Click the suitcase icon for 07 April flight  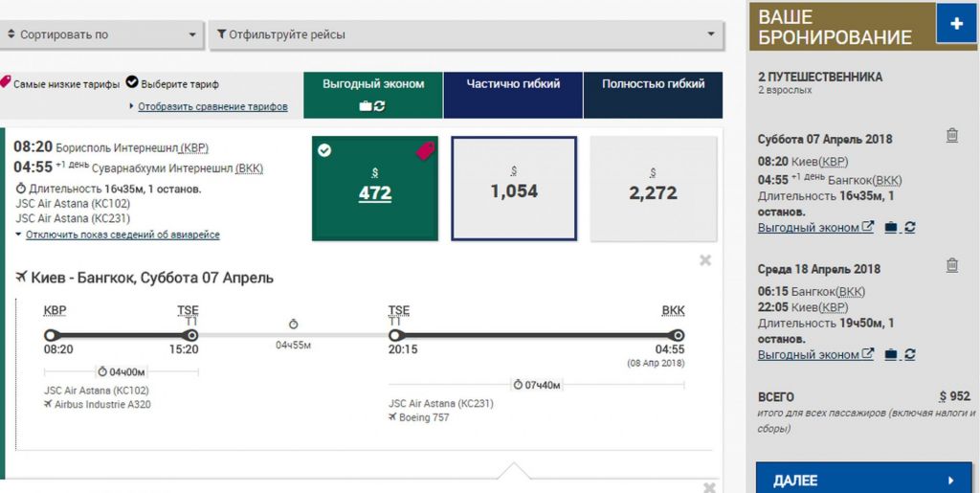[x=891, y=228]
